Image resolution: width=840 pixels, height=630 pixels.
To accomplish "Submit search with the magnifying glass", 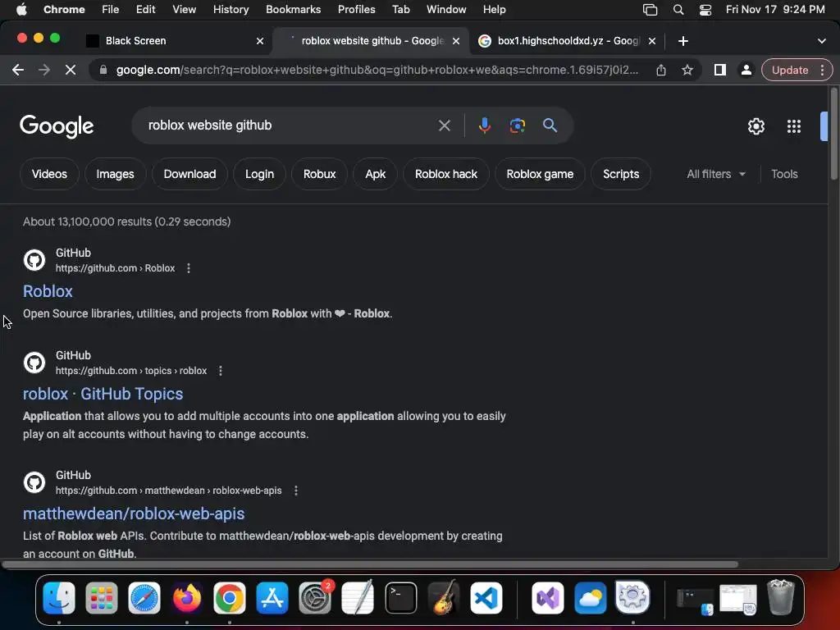I will coord(550,126).
